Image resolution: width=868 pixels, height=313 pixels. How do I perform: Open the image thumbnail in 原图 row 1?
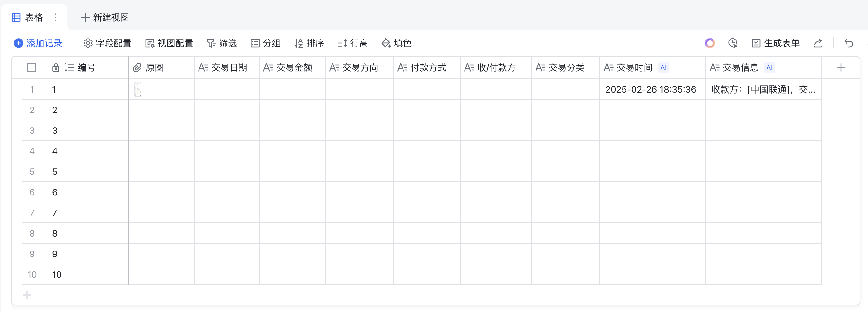138,89
